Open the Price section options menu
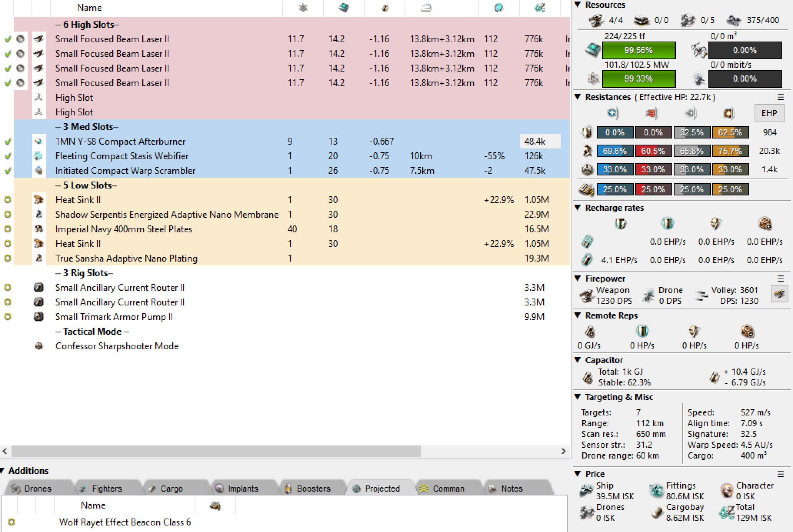The width and height of the screenshot is (793, 532). [780, 474]
